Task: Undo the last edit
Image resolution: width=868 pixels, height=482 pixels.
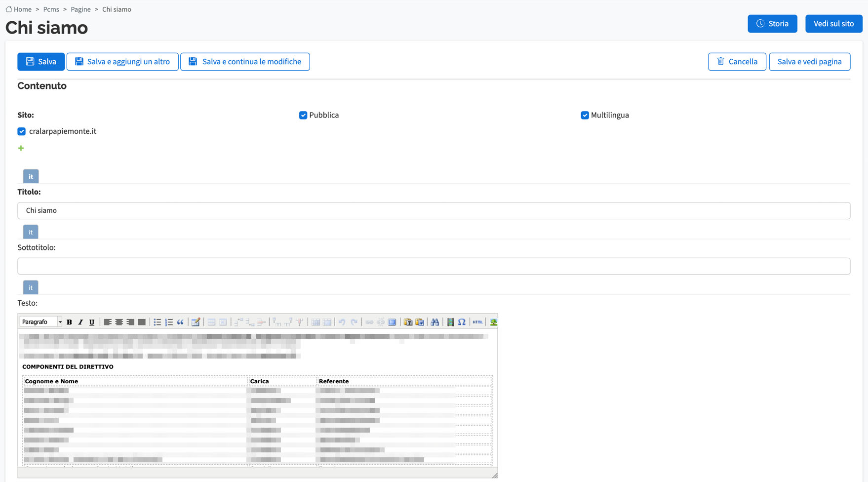Action: pyautogui.click(x=342, y=322)
